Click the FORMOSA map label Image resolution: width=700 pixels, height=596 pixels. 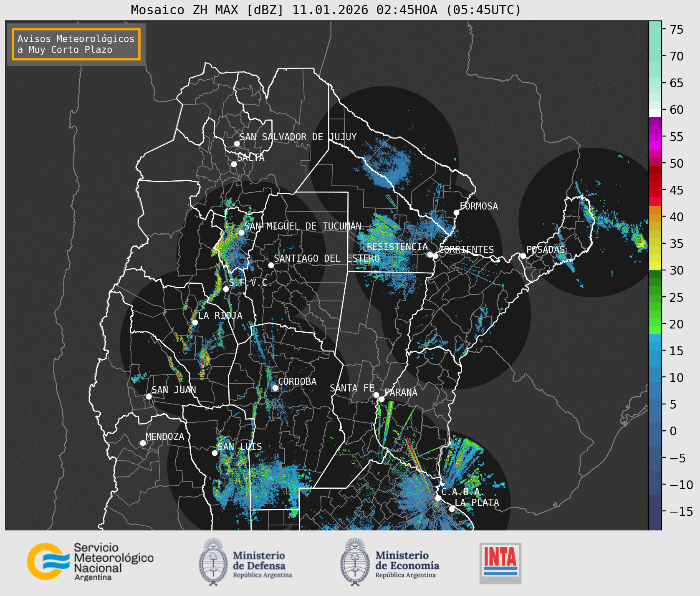479,206
